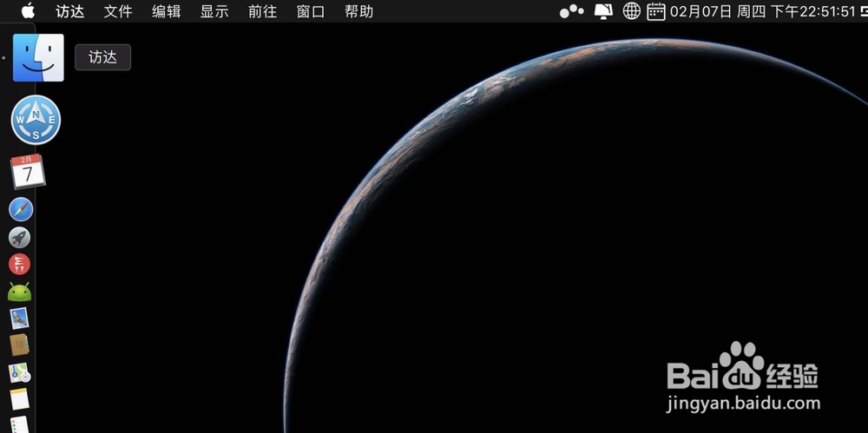Open Launchpad rocket icon
The height and width of the screenshot is (433, 868).
20,238
